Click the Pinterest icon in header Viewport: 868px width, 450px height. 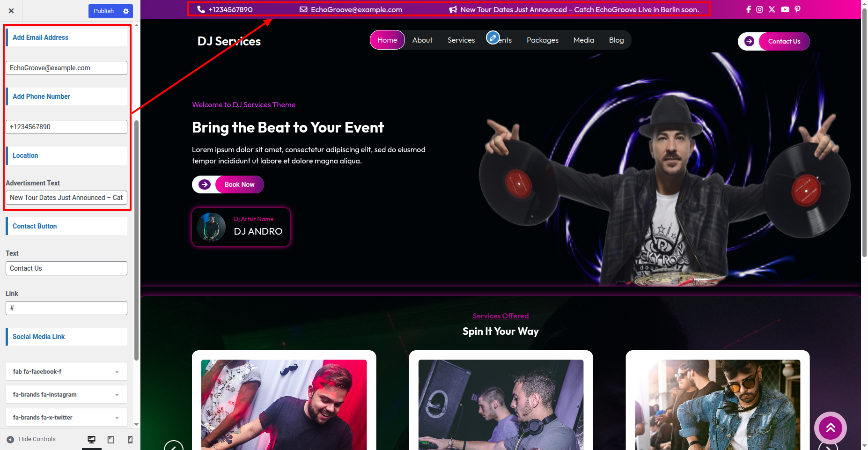click(797, 9)
